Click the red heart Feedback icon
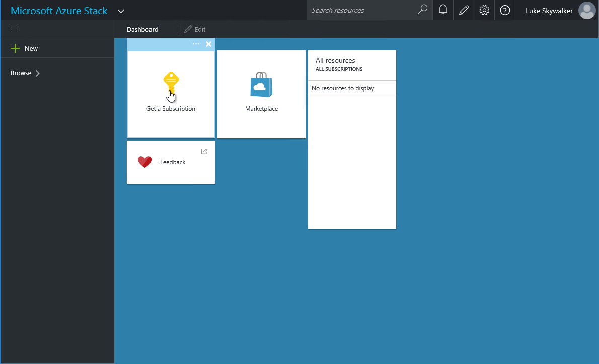This screenshot has height=364, width=599. (145, 162)
